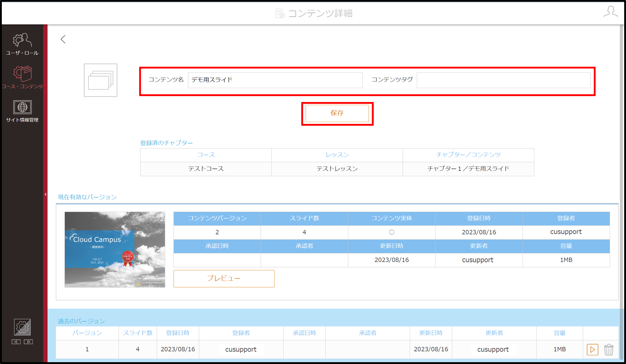Collapse the sidebar using the small triangle
The height and width of the screenshot is (364, 626).
pos(45,194)
